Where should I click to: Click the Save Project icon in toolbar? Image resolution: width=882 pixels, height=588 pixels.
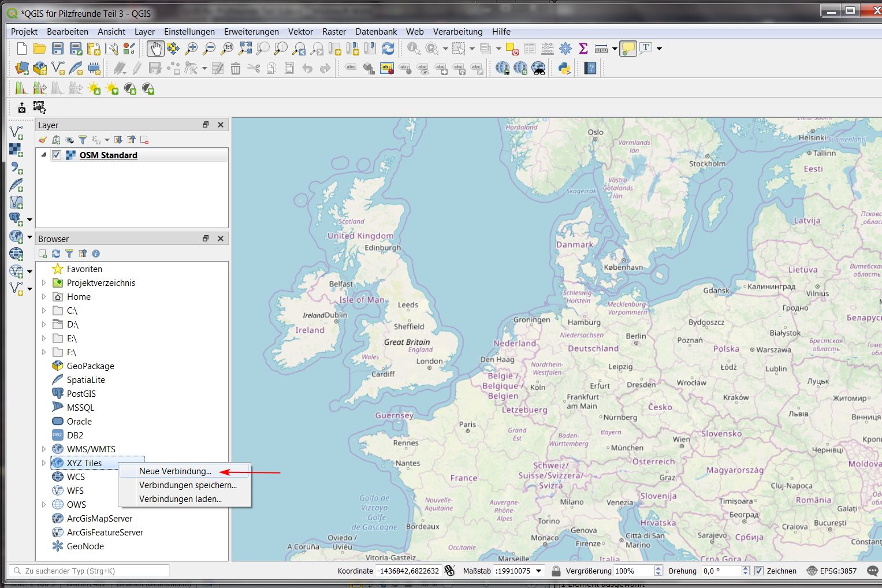point(58,49)
